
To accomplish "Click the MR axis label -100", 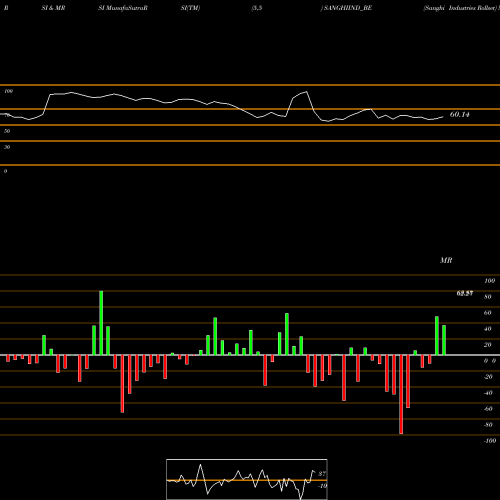I will (x=490, y=441).
